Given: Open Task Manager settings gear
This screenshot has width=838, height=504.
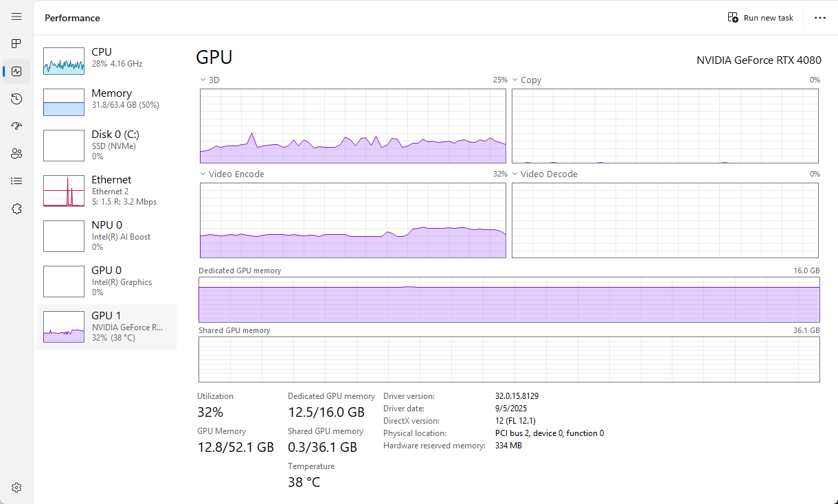Looking at the screenshot, I should pos(16,488).
